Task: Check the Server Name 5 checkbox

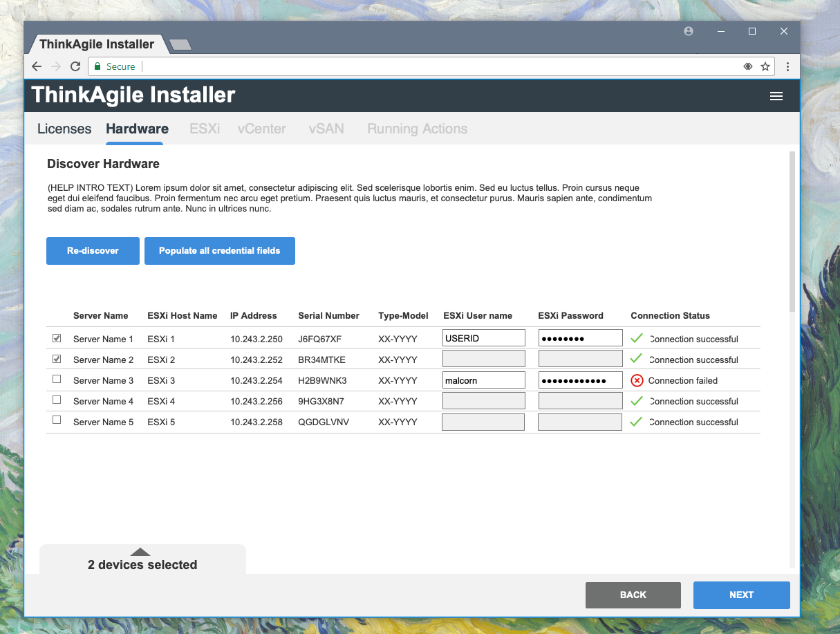Action: pyautogui.click(x=57, y=420)
